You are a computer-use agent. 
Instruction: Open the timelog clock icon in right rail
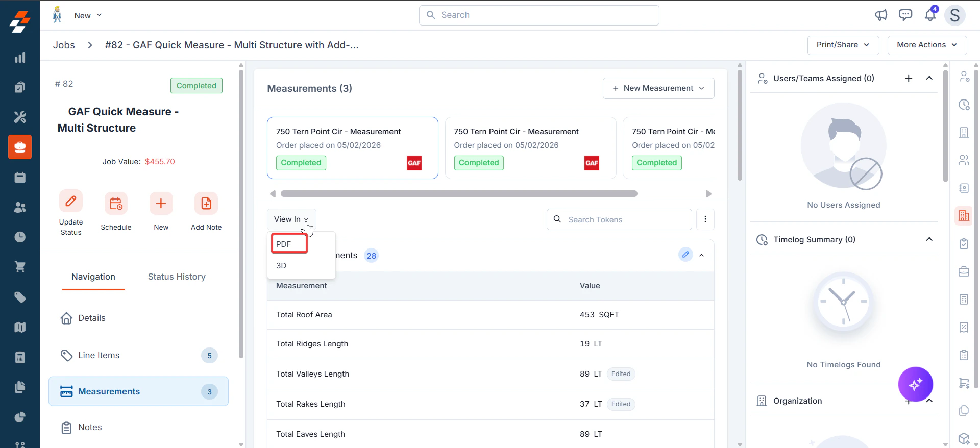(964, 105)
